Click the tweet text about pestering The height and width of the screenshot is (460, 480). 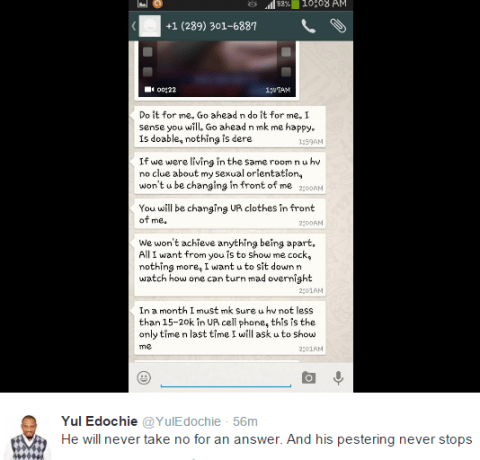(x=267, y=439)
